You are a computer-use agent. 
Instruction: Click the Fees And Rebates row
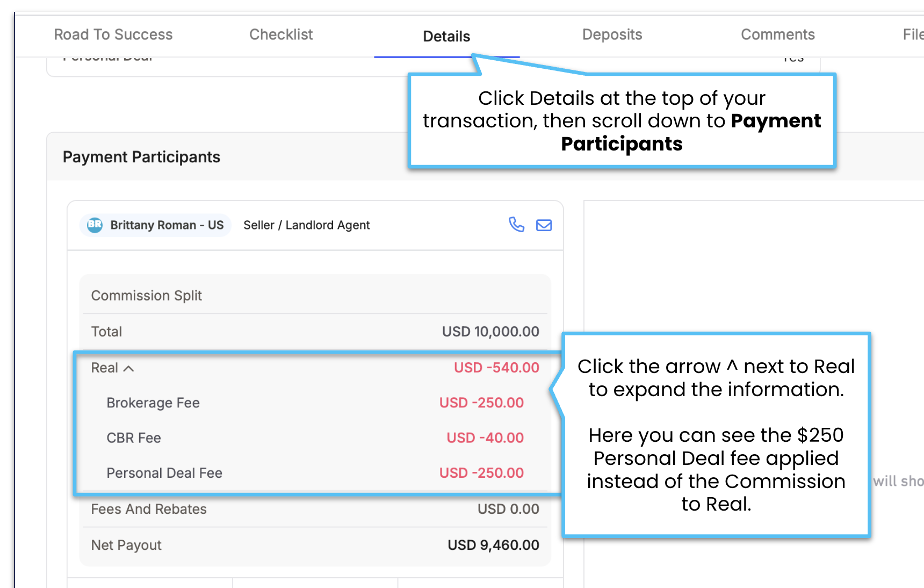coord(315,508)
